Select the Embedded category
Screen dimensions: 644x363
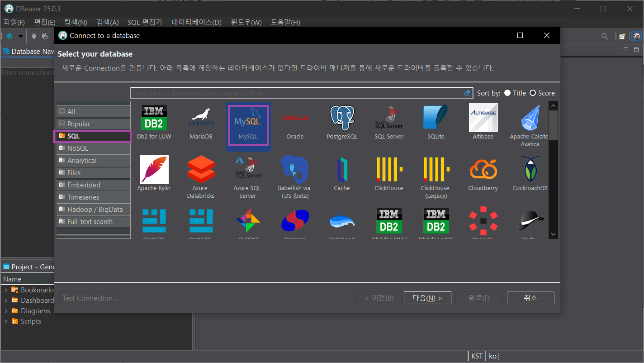click(94, 185)
